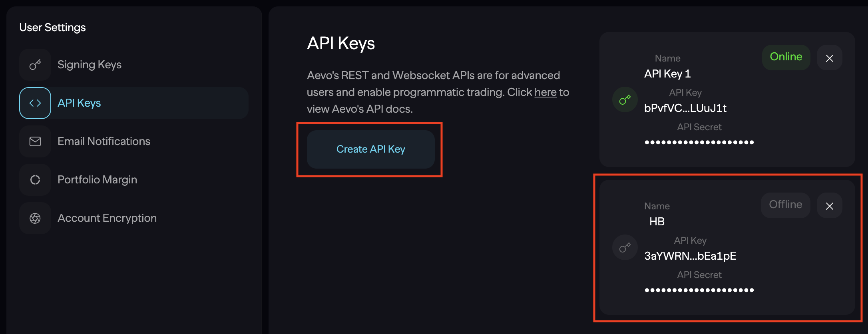
Task: Click the Account Encryption aperture icon
Action: 35,218
